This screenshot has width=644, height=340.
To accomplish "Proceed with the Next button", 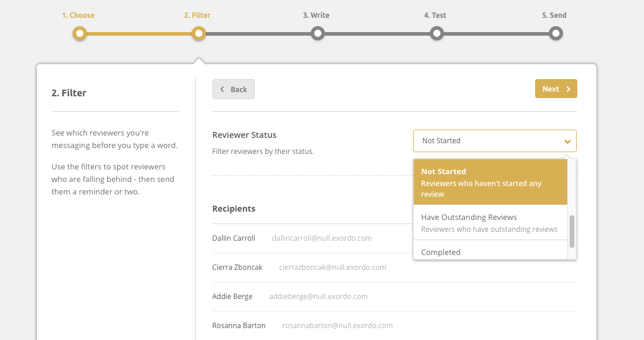I will [x=556, y=89].
